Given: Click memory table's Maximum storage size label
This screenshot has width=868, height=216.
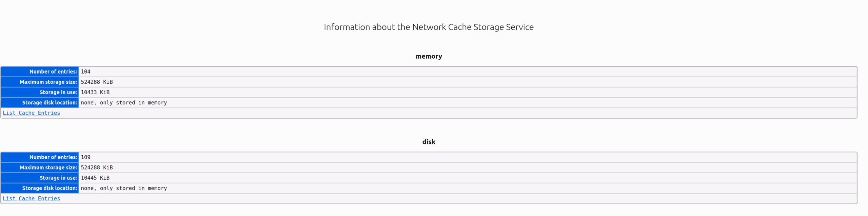Looking at the screenshot, I should point(48,82).
